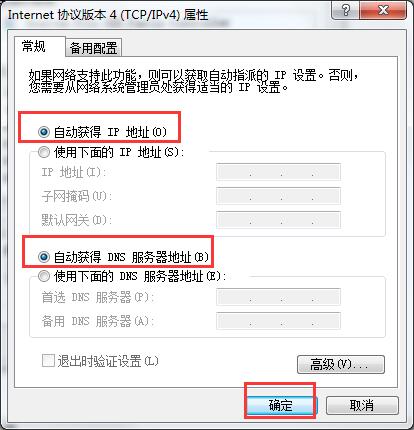Choose 使用下面的 DNS 服务器地址 option

pyautogui.click(x=44, y=276)
